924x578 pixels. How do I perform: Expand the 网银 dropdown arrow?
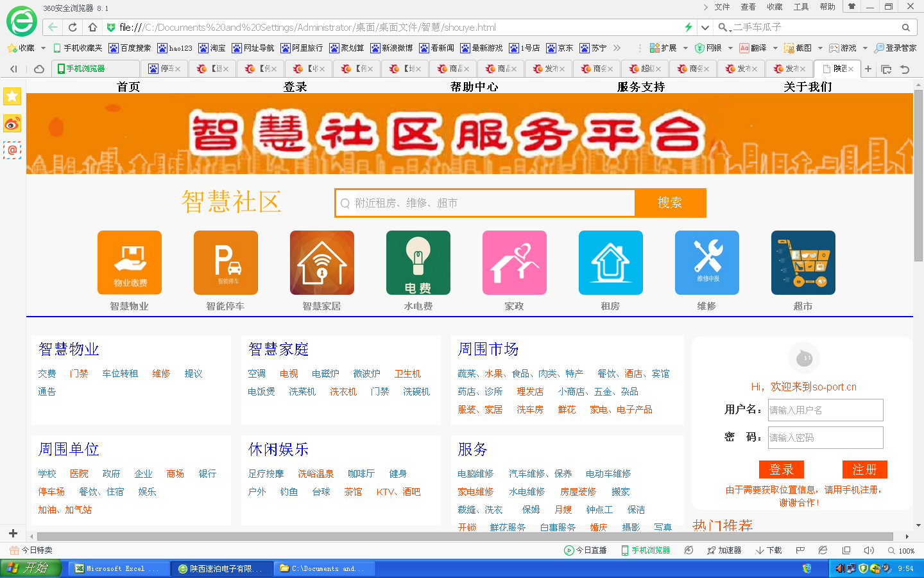tap(730, 48)
